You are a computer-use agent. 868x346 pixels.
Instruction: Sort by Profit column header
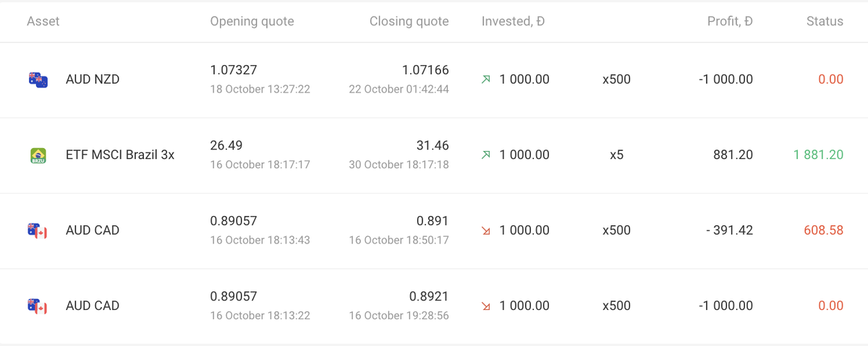[729, 22]
